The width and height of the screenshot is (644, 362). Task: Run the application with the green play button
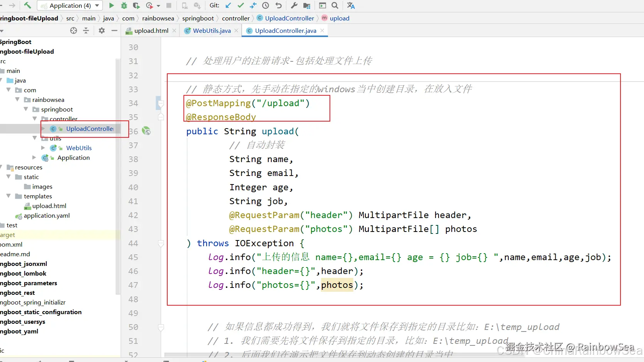click(111, 5)
